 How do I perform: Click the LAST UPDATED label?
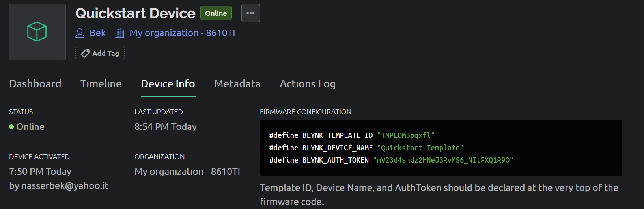(x=159, y=112)
